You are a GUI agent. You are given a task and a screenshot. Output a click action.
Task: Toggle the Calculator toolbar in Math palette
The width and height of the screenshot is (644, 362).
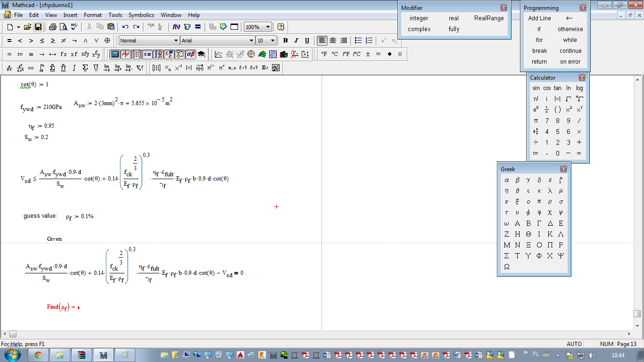pos(115,54)
